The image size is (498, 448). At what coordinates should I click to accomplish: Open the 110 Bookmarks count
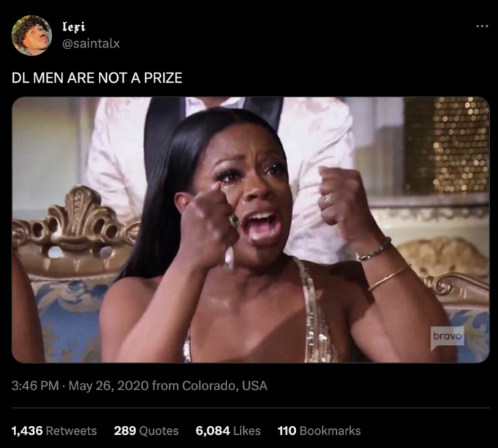click(319, 431)
